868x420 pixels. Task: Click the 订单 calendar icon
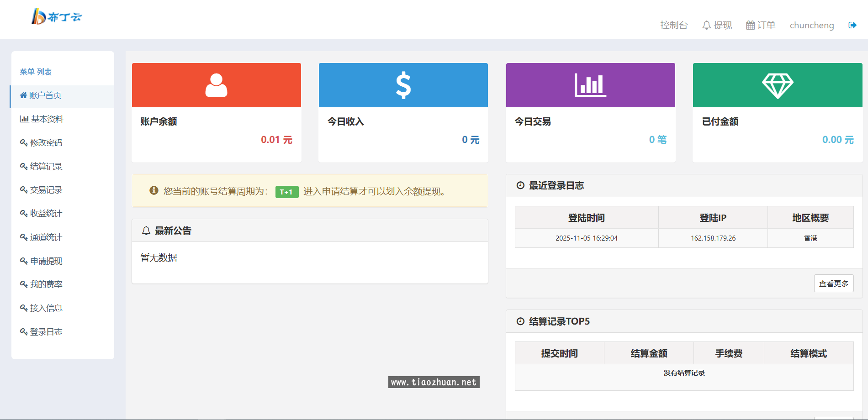coord(750,25)
